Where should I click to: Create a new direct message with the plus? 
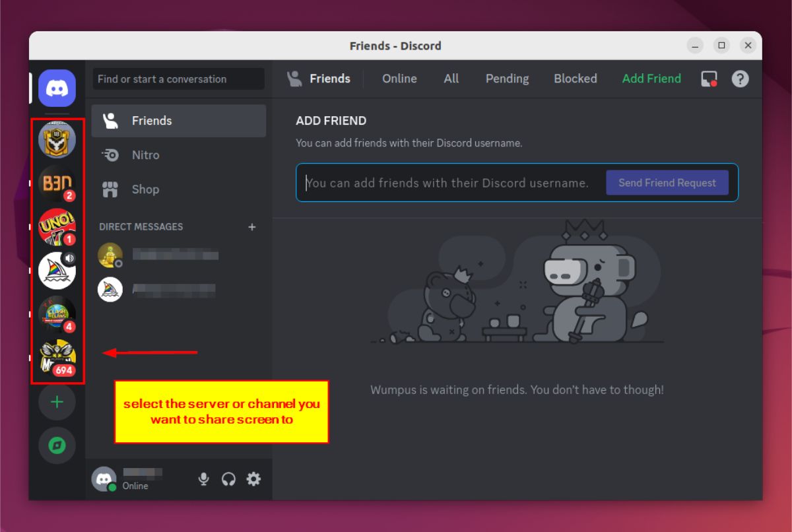click(252, 226)
